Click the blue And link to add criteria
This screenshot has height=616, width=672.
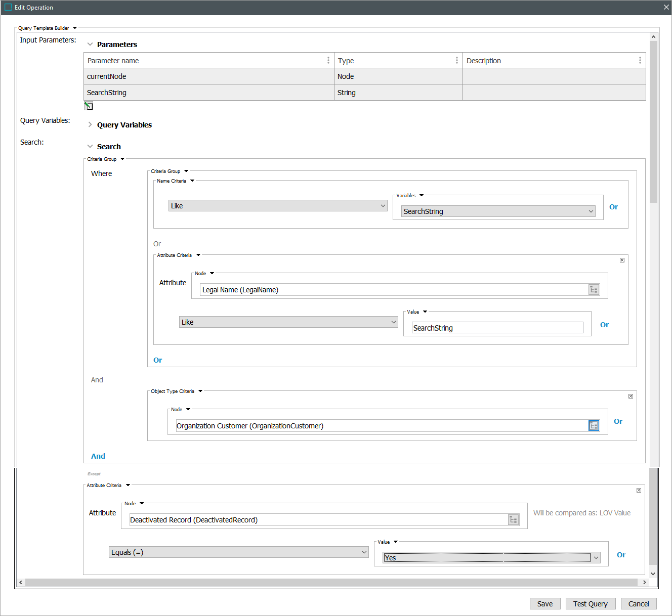98,456
